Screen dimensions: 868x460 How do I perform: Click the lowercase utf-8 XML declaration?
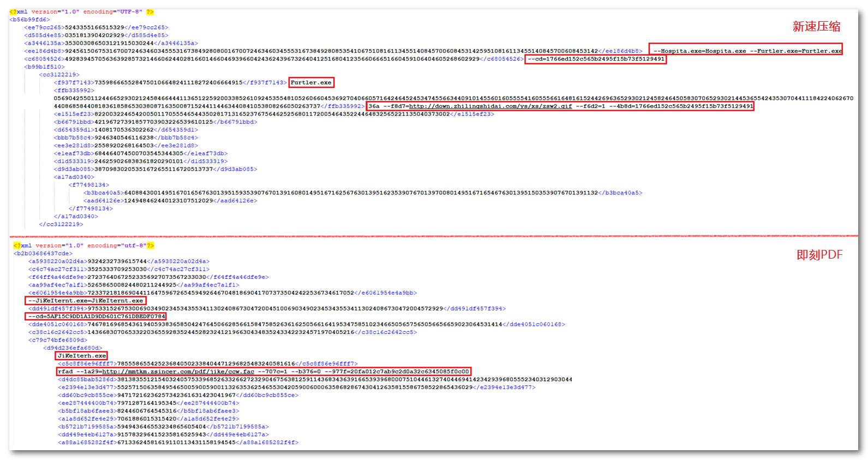[83, 246]
